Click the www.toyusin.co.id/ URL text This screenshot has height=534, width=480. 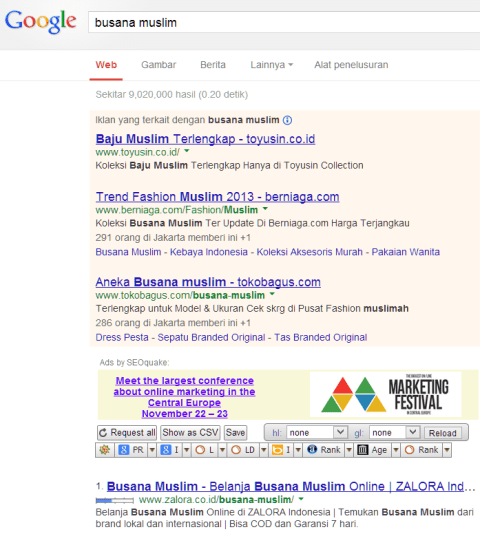tap(138, 152)
